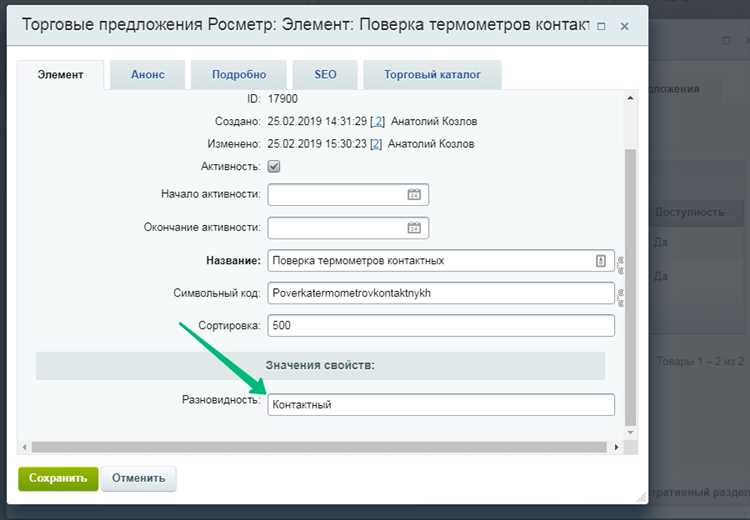750x520 pixels.
Task: Click the Значения свойств section header
Action: pos(320,365)
